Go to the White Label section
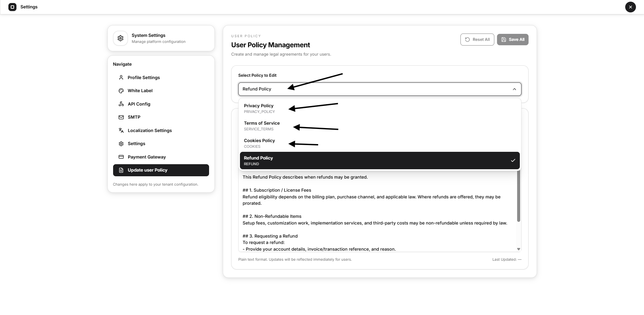 [161, 91]
